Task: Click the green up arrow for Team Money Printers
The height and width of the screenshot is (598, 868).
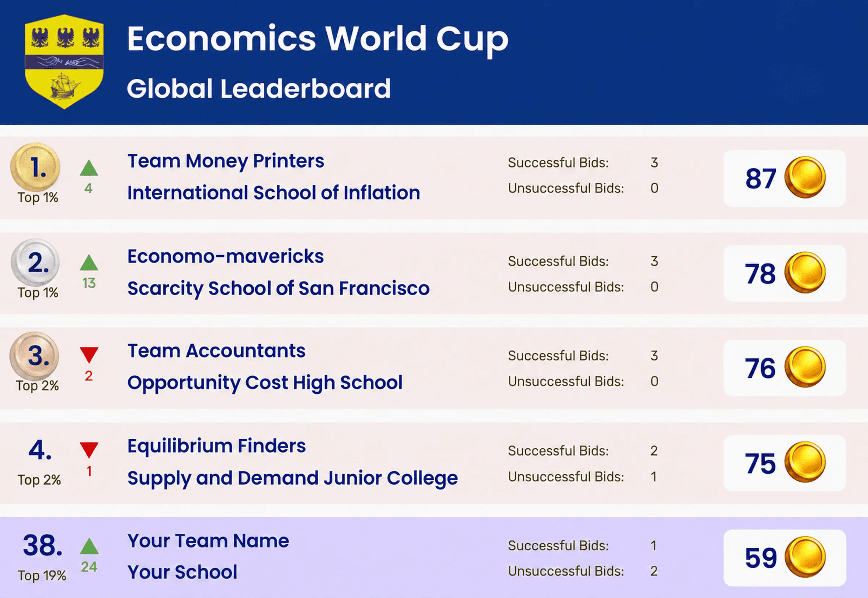Action: (89, 168)
